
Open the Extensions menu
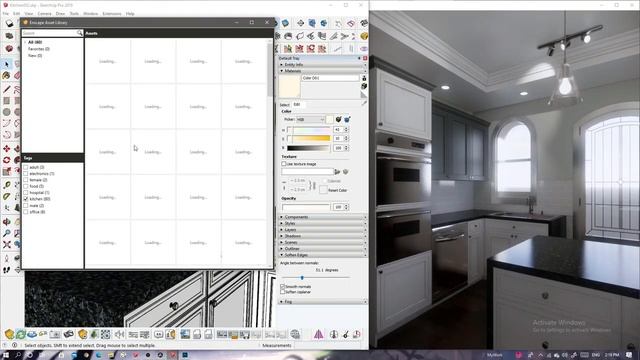pos(112,13)
